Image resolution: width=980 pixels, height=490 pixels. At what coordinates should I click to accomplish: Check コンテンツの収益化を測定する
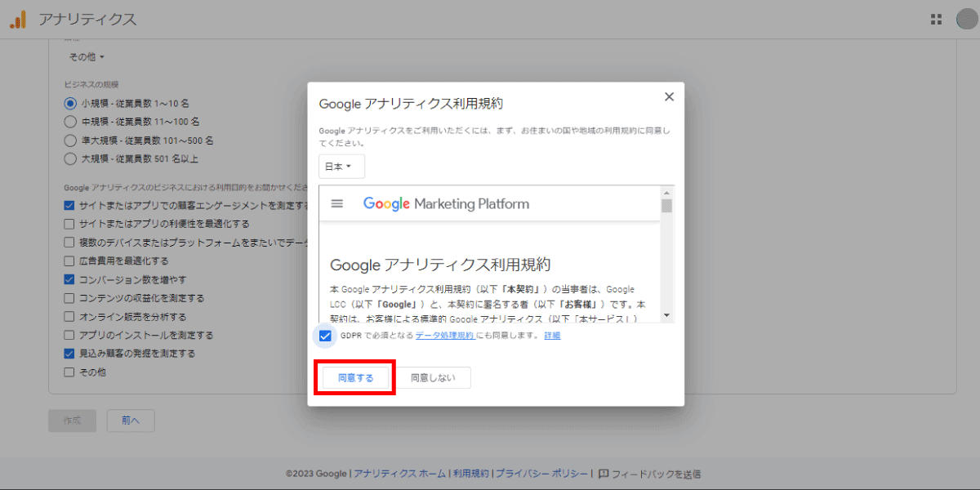pos(69,298)
